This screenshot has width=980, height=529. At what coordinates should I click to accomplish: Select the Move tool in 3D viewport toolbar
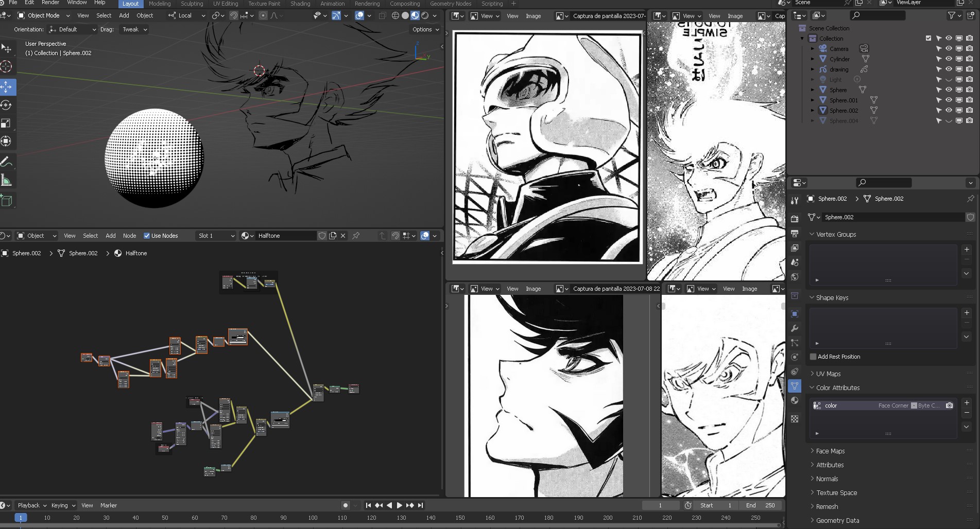[7, 87]
